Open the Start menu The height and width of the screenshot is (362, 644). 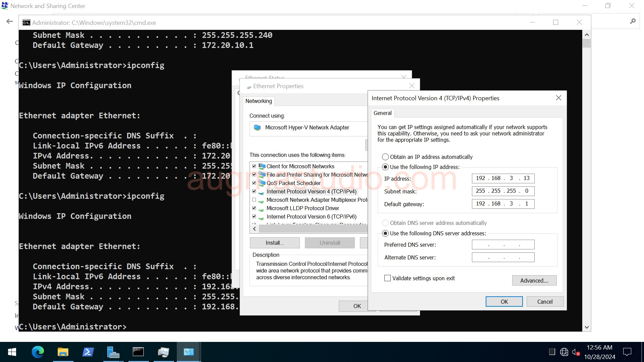click(12, 352)
